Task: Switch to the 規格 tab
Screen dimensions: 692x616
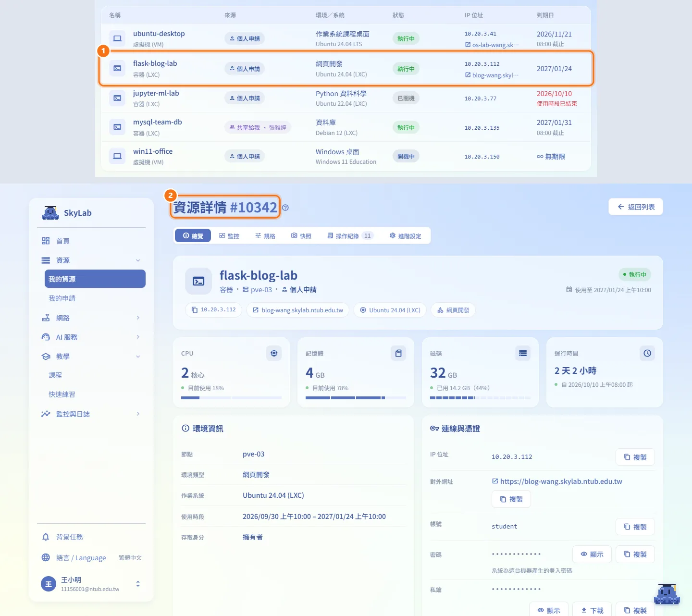Action: tap(265, 236)
